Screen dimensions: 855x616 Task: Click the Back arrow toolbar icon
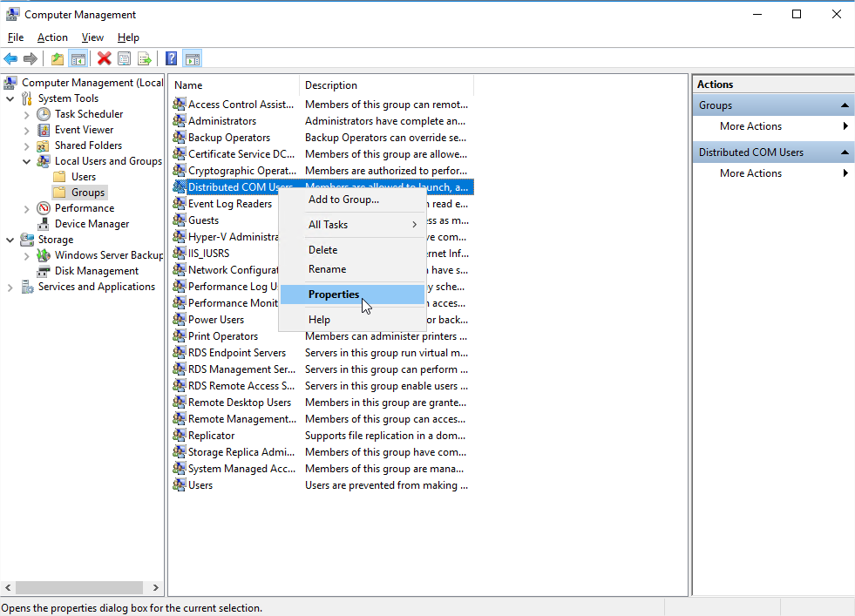click(x=10, y=58)
